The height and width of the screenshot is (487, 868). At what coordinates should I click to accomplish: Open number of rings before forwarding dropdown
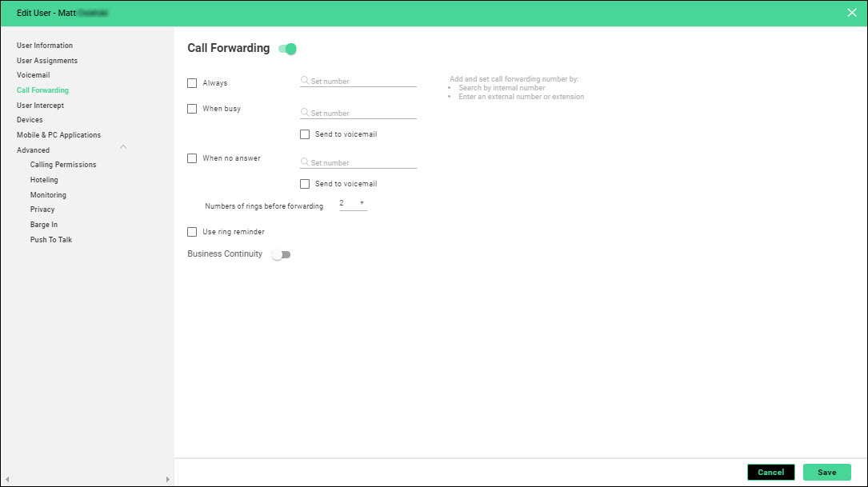point(352,203)
